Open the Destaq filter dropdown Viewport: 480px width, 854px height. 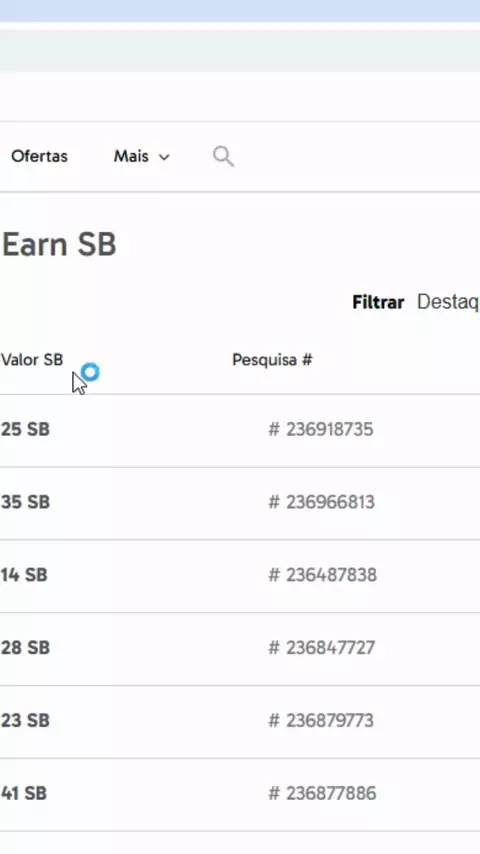[448, 302]
